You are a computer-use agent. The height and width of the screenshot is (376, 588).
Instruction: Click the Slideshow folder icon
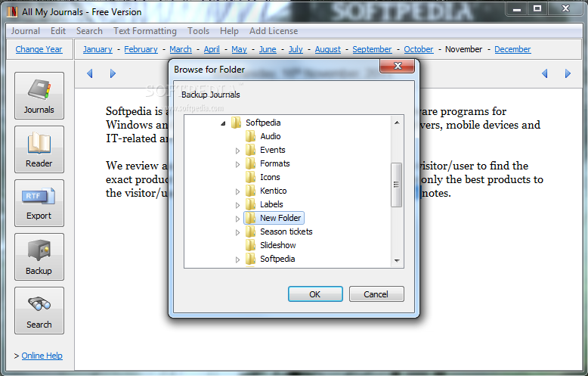point(250,245)
